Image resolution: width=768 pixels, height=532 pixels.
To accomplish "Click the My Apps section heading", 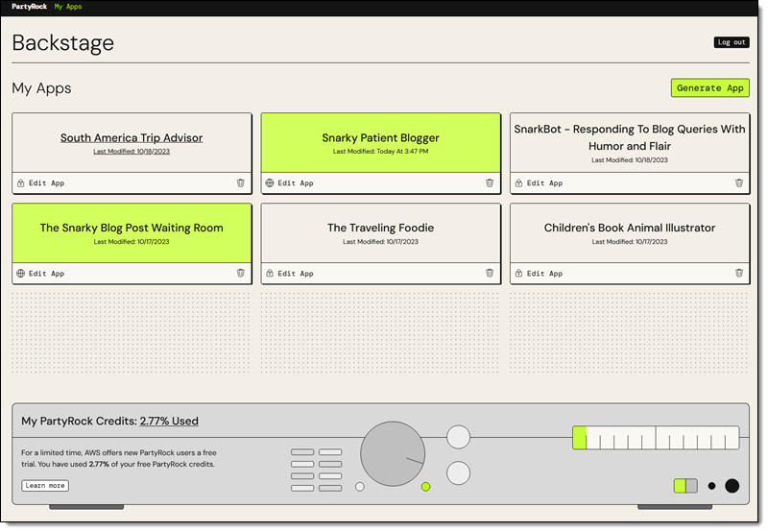I will pos(41,88).
